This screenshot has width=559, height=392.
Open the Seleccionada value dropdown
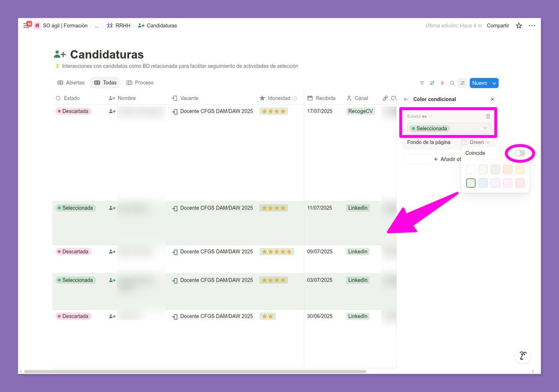449,128
